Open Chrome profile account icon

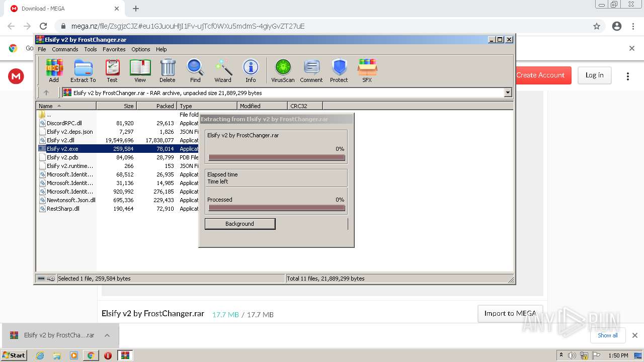point(617,26)
